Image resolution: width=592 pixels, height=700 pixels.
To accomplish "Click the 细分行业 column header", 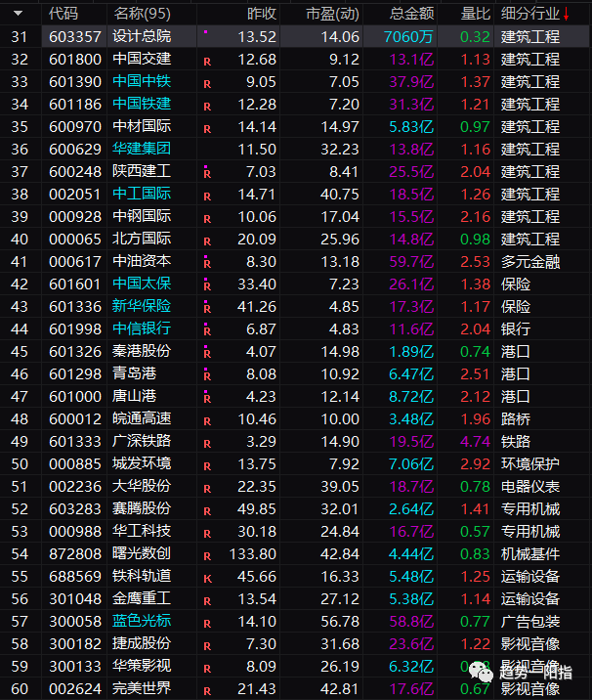I will (530, 14).
